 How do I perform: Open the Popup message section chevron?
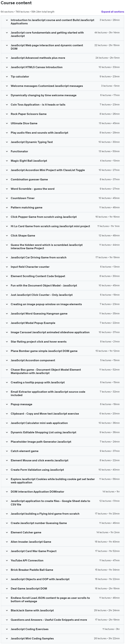point(7,404)
